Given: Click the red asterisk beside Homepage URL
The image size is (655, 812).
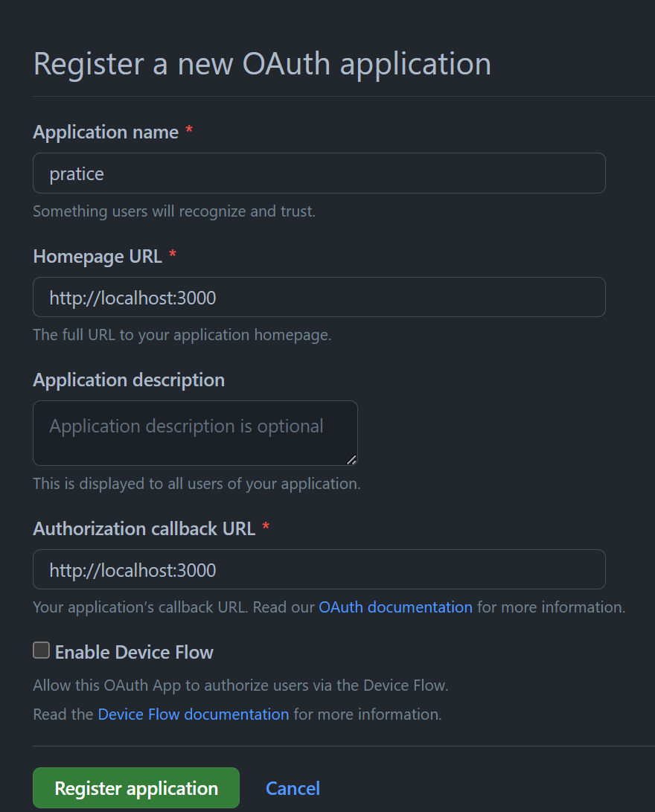Looking at the screenshot, I should (173, 254).
